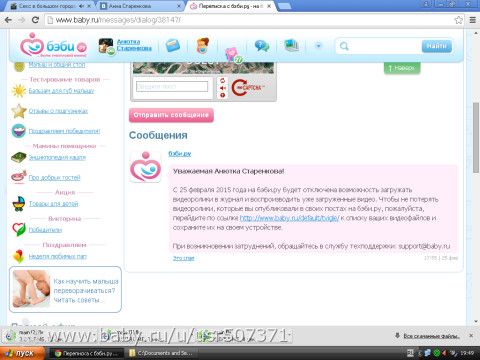The height and width of the screenshot is (360, 480).
Task: Open the blue chat bubbles icon
Action: click(x=262, y=46)
